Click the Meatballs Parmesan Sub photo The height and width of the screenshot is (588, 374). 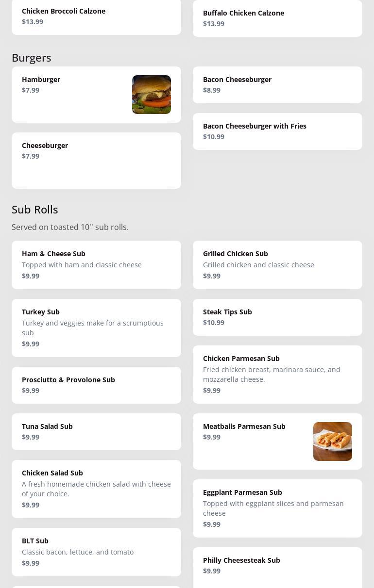332,441
